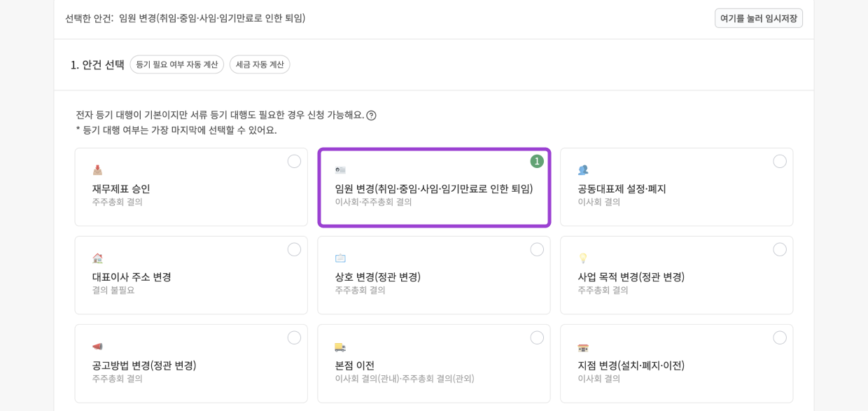Select the 상호 변경 radio circle
Image resolution: width=868 pixels, height=411 pixels.
point(537,249)
